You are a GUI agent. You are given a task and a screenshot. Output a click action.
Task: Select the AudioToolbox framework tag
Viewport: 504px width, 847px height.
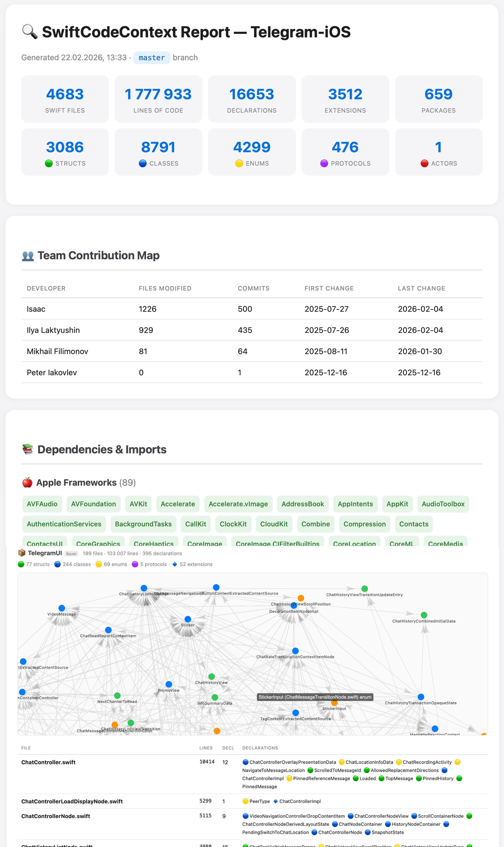point(443,504)
